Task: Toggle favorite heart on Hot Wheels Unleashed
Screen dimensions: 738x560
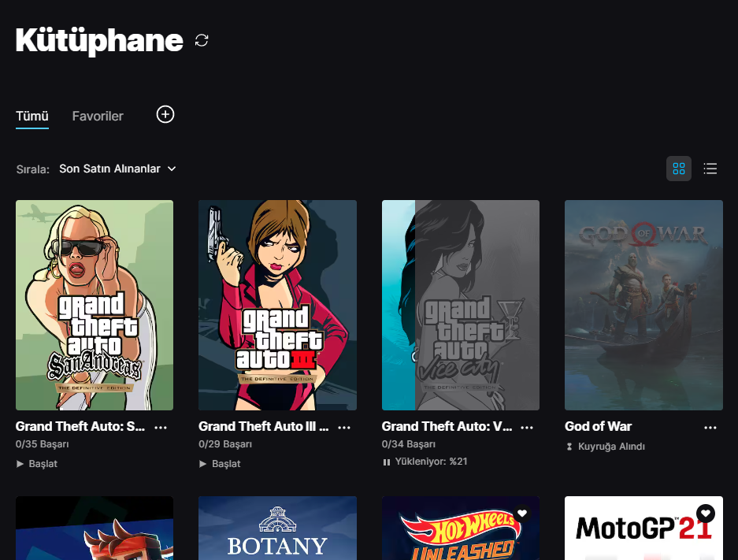Action: [x=522, y=513]
